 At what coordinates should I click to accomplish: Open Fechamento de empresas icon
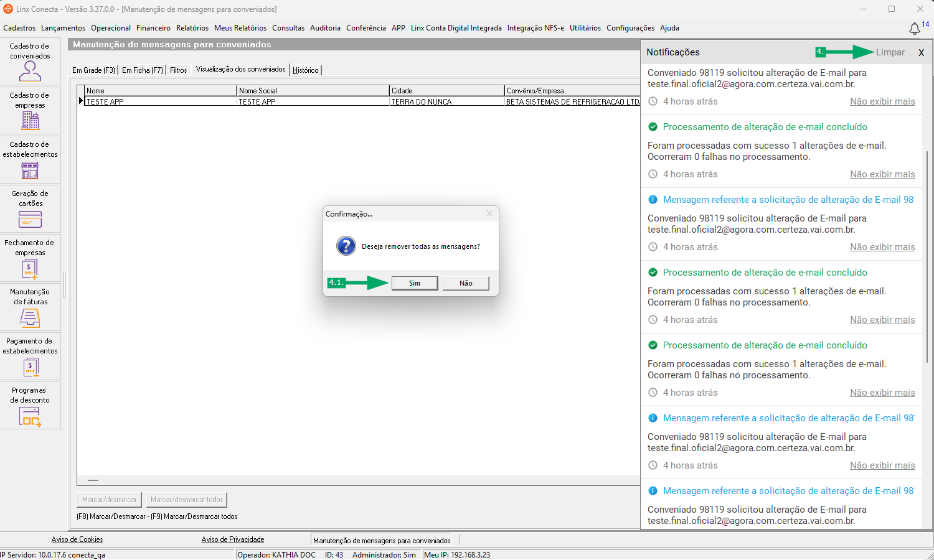(30, 269)
